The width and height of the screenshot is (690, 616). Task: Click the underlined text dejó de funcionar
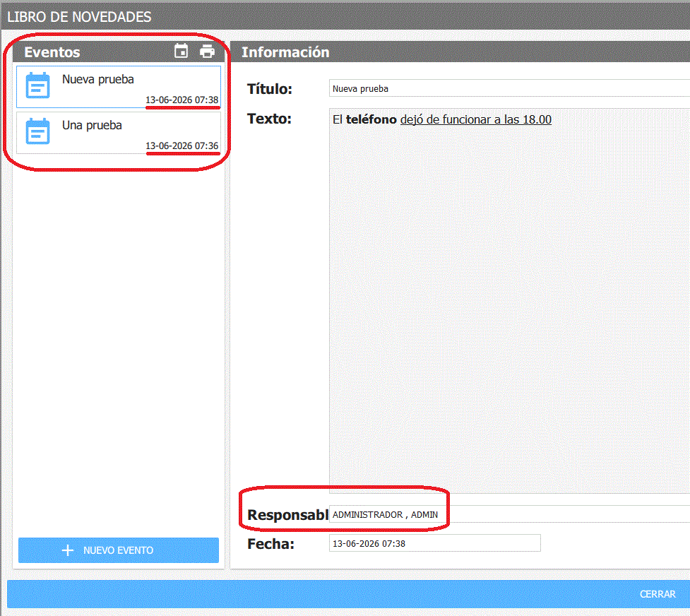(445, 119)
